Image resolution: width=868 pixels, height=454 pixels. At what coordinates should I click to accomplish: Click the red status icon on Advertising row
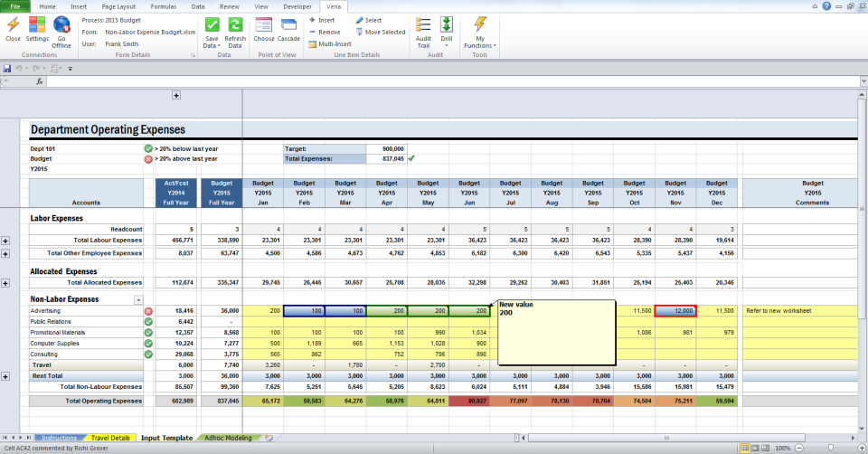(x=148, y=311)
